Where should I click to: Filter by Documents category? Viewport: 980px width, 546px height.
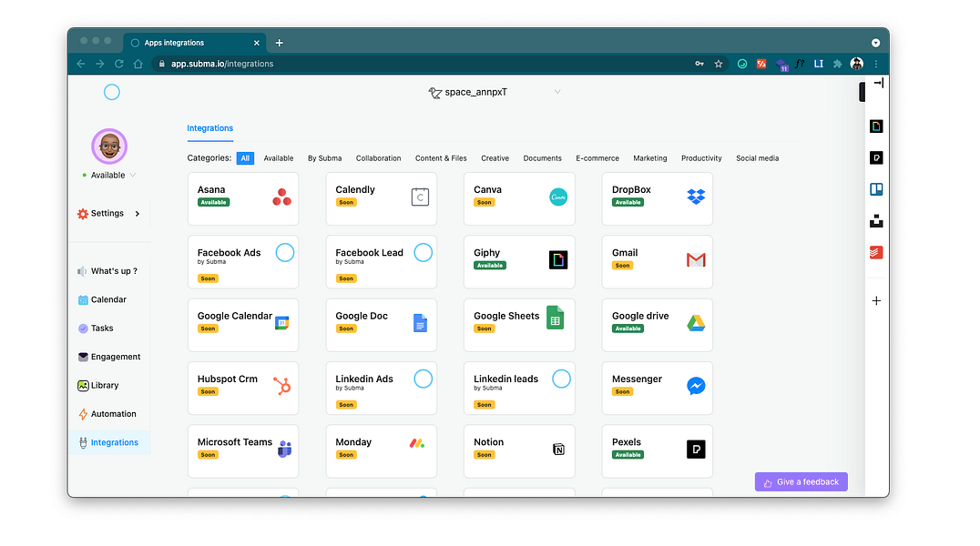pos(543,158)
